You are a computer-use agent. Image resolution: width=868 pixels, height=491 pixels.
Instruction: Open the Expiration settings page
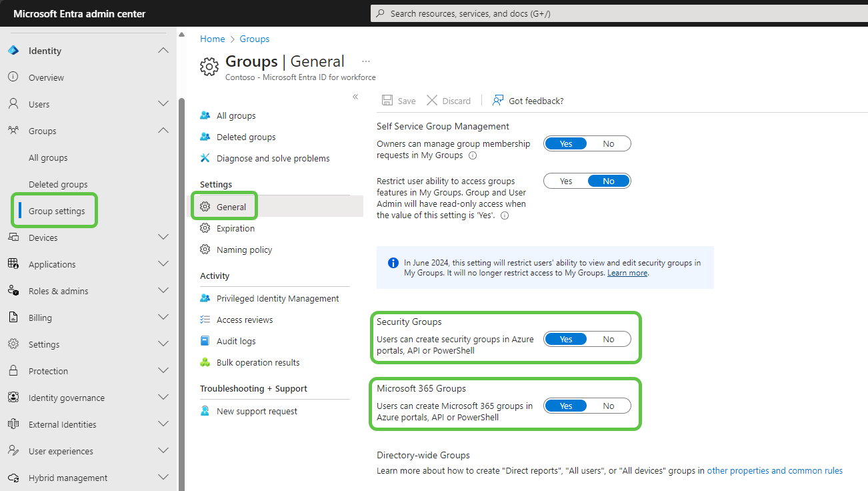(x=235, y=228)
